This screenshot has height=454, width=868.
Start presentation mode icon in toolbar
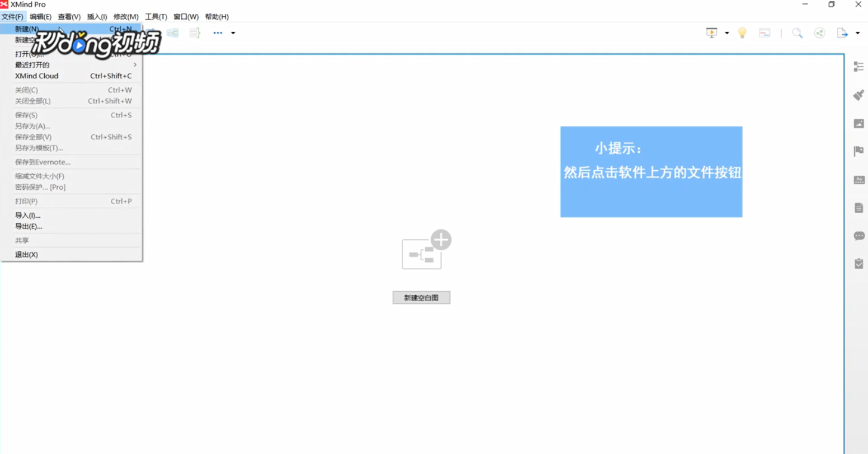click(712, 33)
